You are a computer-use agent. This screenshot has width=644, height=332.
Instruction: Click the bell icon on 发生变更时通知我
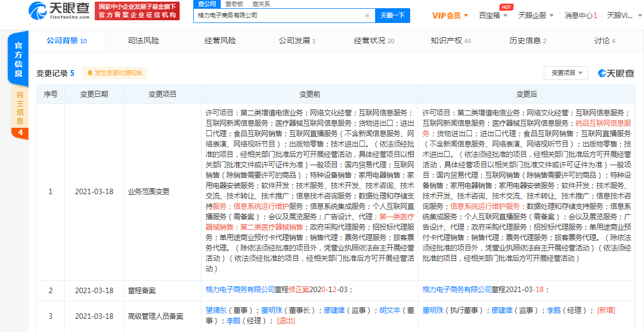pyautogui.click(x=89, y=73)
